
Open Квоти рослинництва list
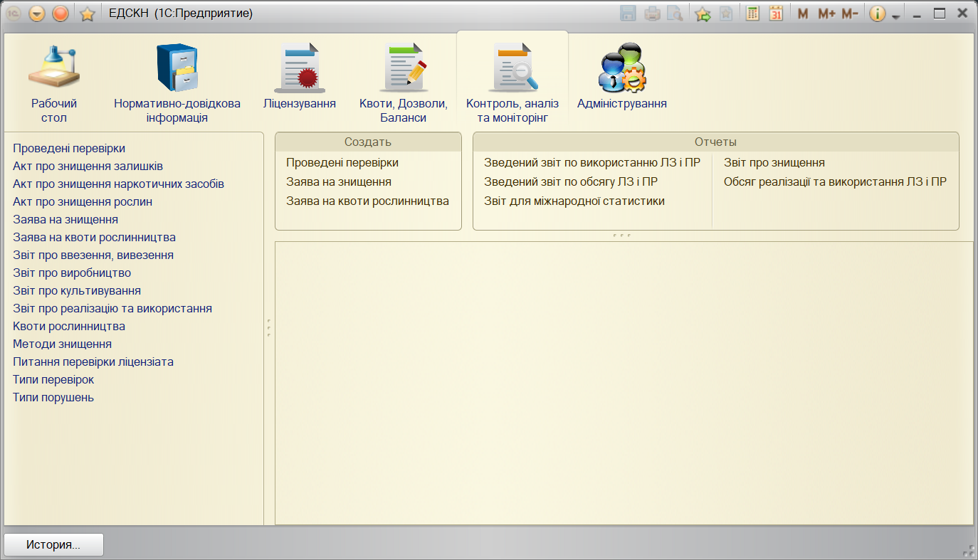69,326
